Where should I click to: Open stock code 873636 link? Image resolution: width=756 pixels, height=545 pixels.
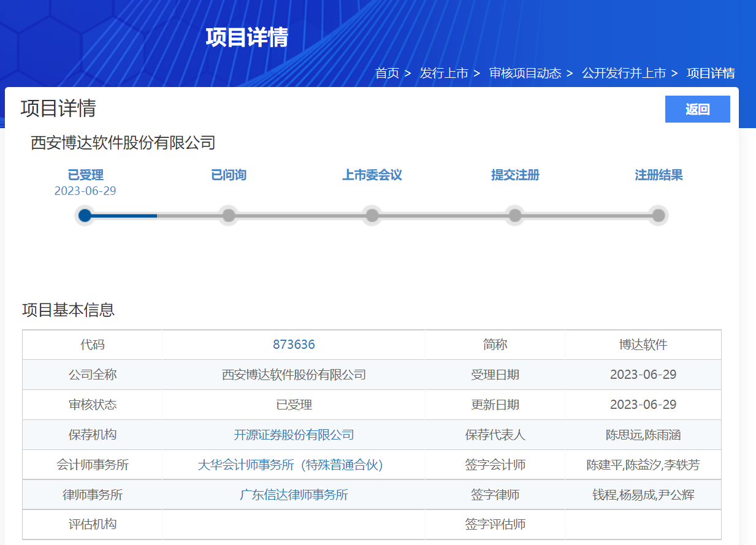coord(294,345)
